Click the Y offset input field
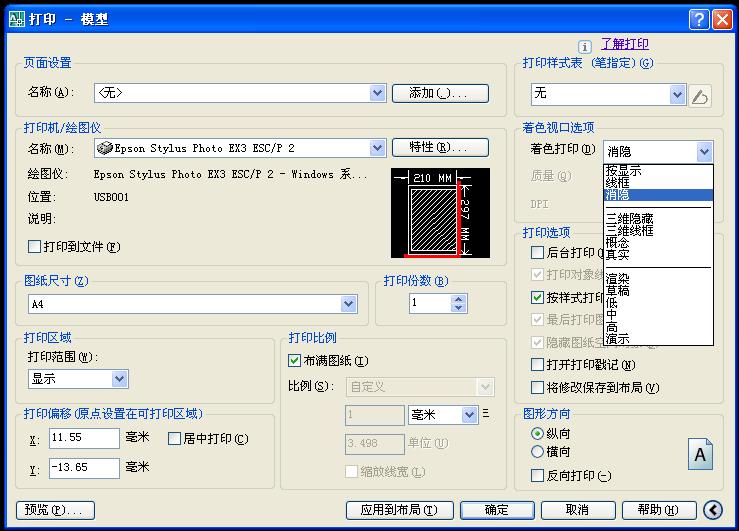 [x=84, y=468]
